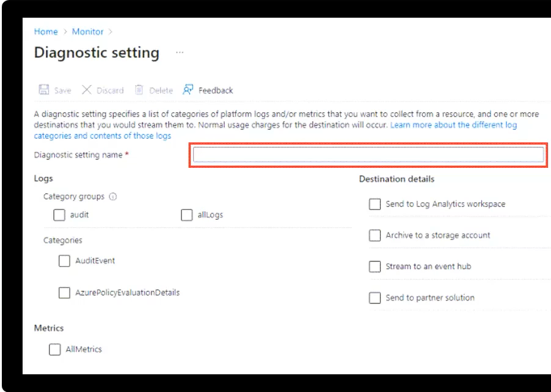Select the AzurePolicyEvaluationDetails checkbox
The image size is (551, 392).
point(65,292)
